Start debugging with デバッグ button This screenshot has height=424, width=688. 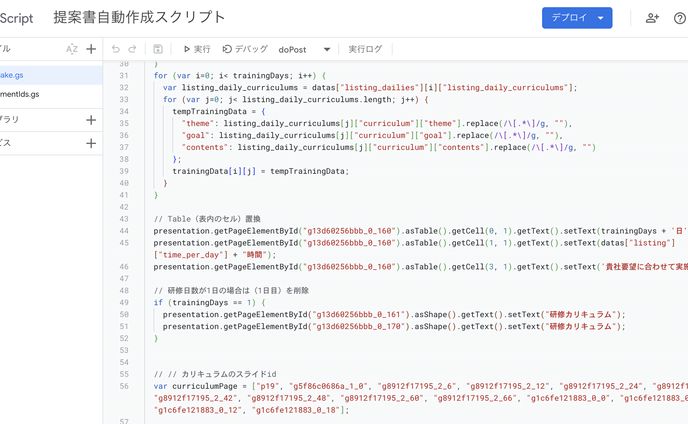tap(245, 49)
